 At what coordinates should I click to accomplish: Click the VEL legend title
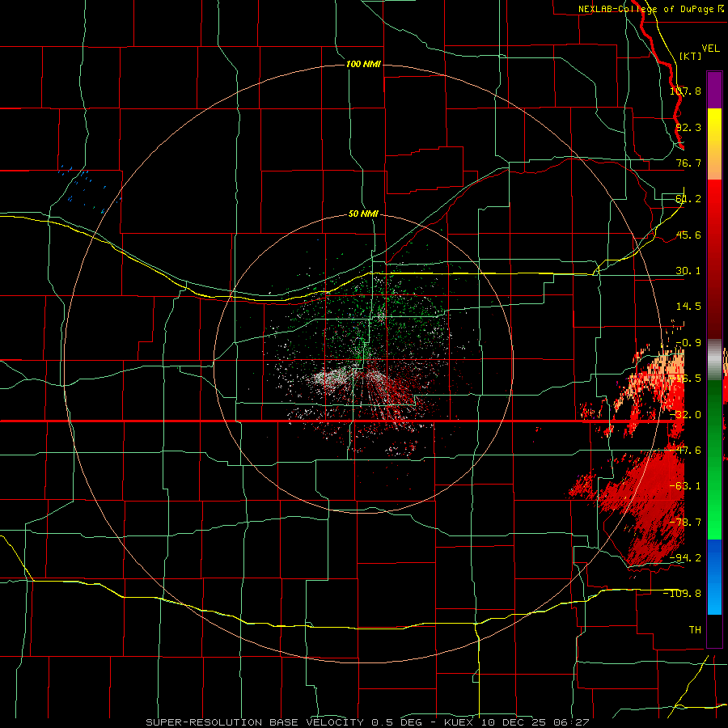tap(710, 49)
